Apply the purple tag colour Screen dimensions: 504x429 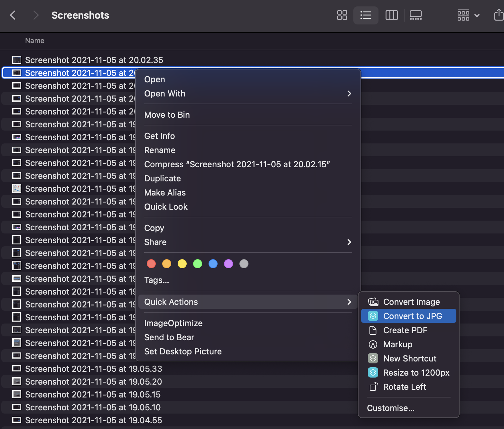(x=229, y=264)
